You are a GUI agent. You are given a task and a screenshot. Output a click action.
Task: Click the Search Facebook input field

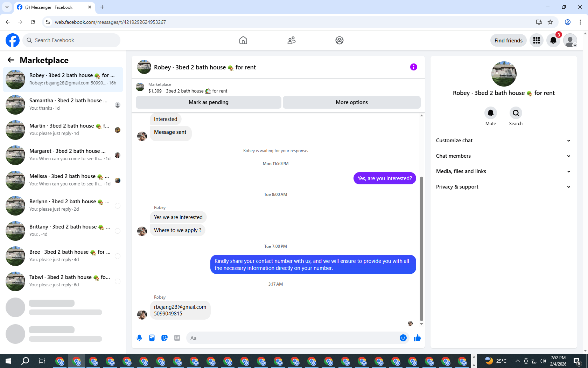(x=71, y=40)
